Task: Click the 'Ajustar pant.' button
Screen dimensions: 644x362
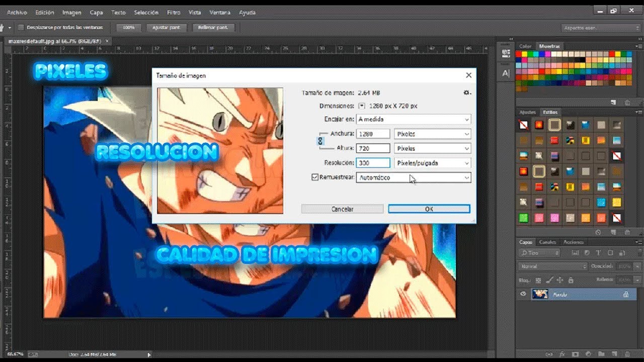Action: 167,28
